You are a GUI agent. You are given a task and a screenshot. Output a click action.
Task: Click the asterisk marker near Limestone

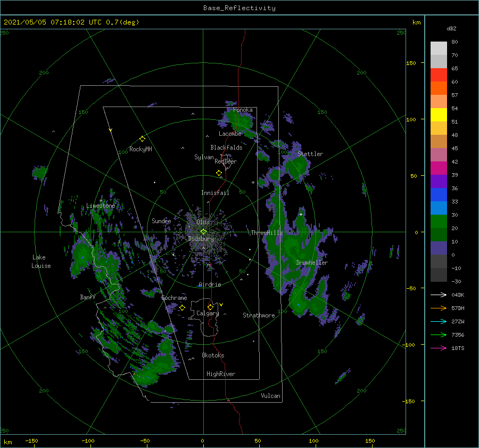(101, 201)
